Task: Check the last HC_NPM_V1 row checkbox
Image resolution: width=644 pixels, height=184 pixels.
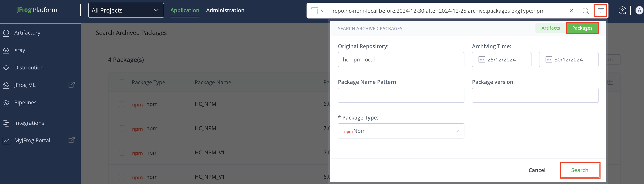Action: pyautogui.click(x=122, y=177)
